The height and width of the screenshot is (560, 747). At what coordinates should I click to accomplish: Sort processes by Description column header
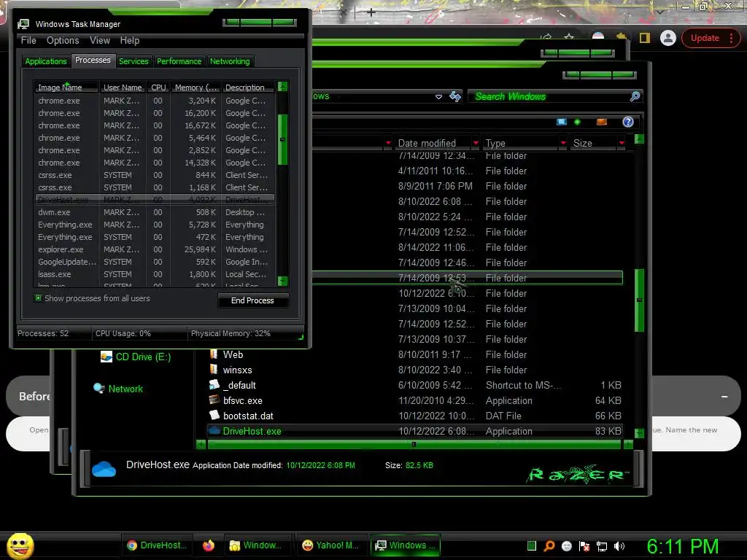coord(248,87)
